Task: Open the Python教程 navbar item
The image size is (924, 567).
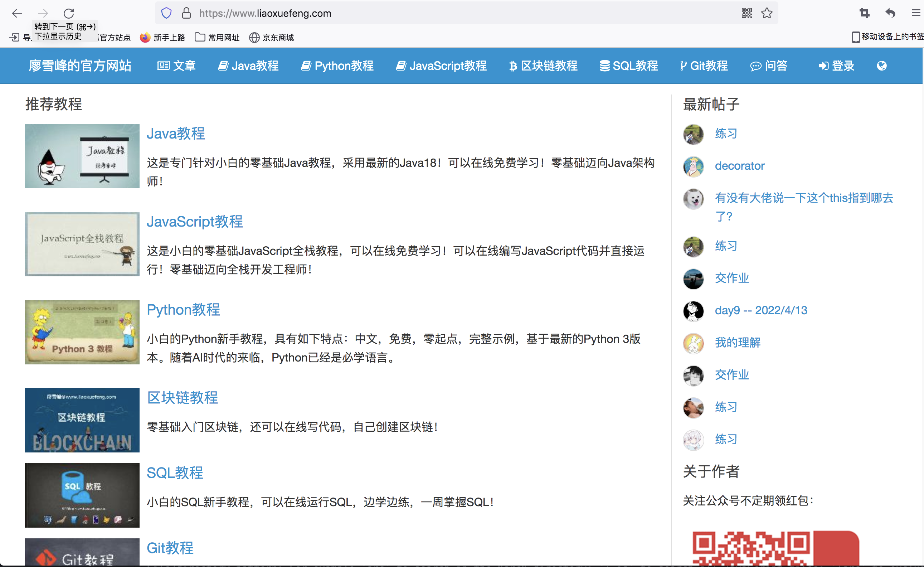Action: click(x=337, y=66)
